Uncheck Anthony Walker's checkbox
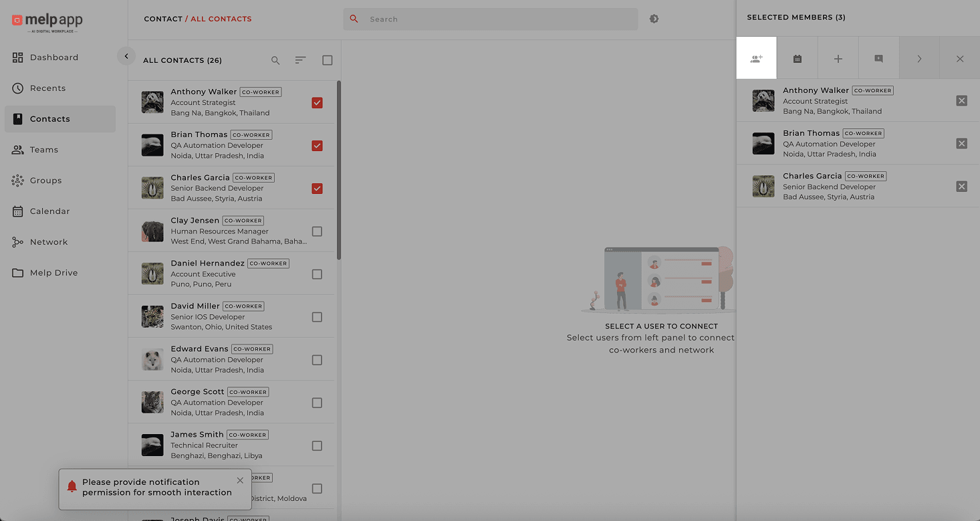The image size is (980, 521). (x=317, y=103)
